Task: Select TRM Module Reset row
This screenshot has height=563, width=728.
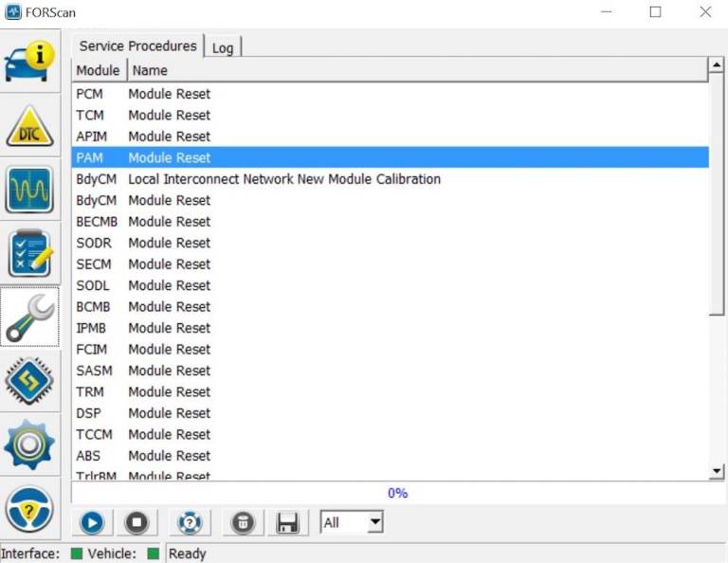Action: [390, 392]
